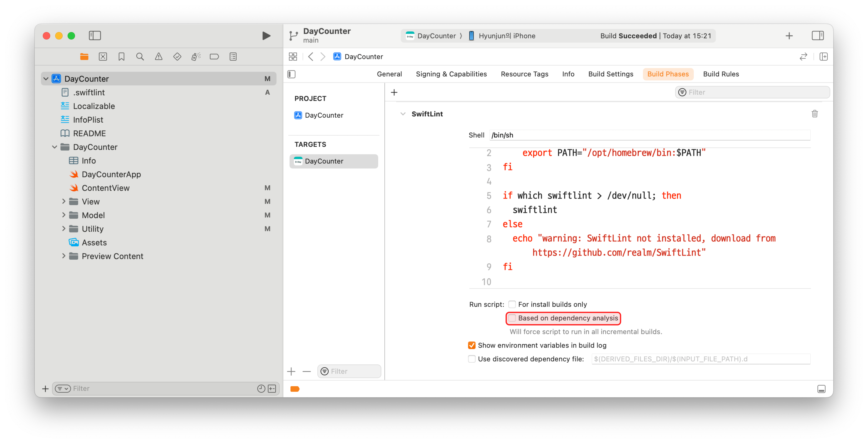
Task: Open the Report navigator icon
Action: tap(233, 57)
